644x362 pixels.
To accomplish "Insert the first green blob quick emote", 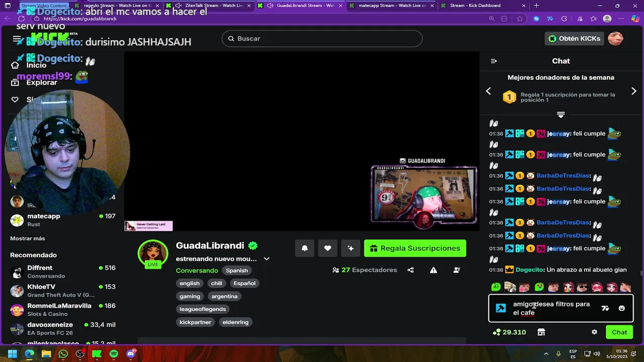I will (496, 287).
